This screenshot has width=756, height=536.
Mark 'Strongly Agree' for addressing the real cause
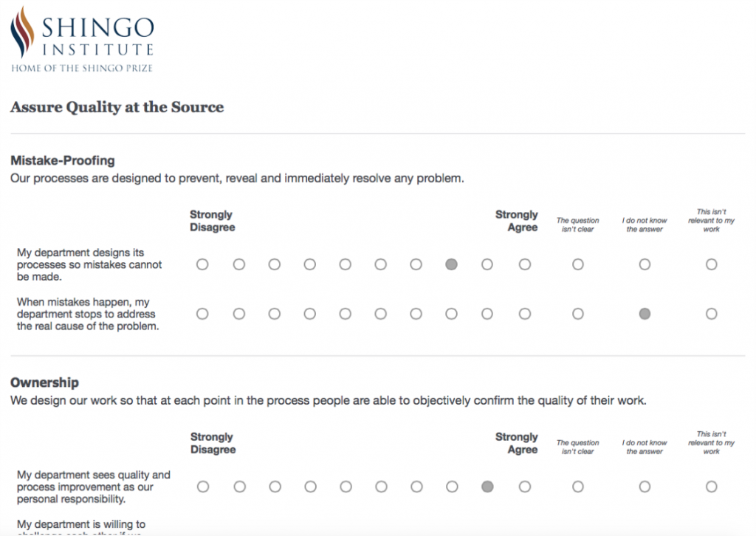click(x=524, y=313)
